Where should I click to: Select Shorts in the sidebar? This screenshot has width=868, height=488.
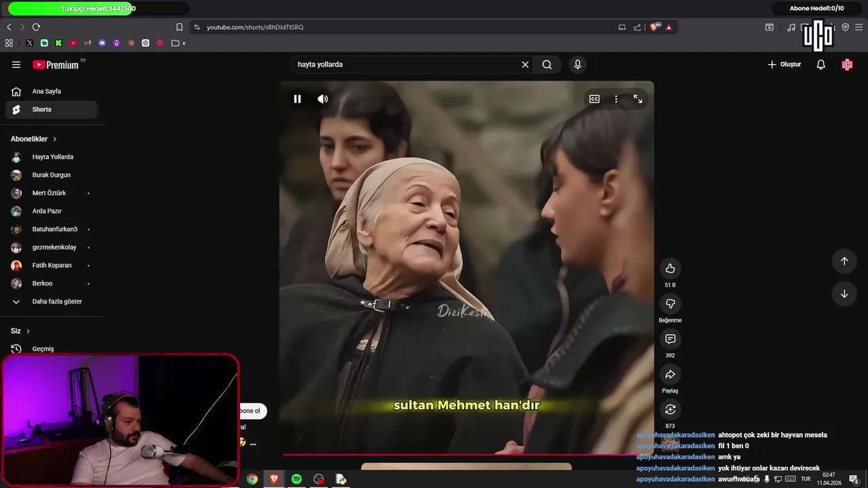click(52, 109)
